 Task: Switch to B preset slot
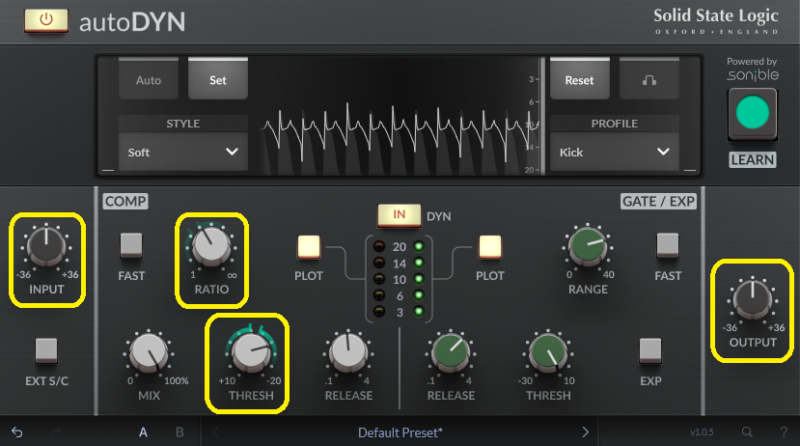pyautogui.click(x=179, y=432)
